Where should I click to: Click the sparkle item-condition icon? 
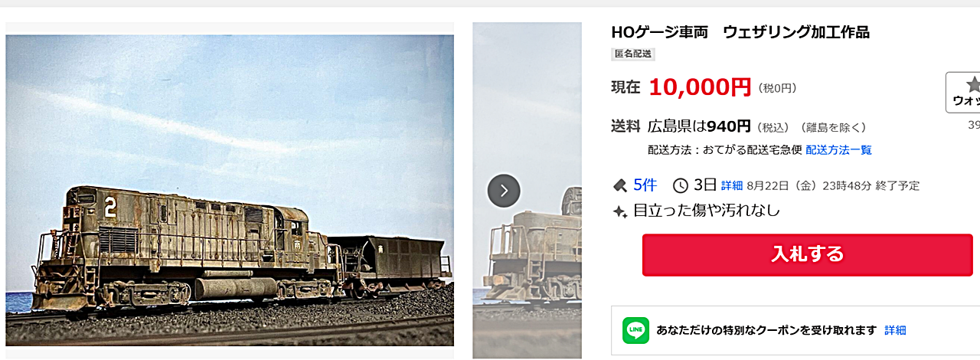coord(620,211)
